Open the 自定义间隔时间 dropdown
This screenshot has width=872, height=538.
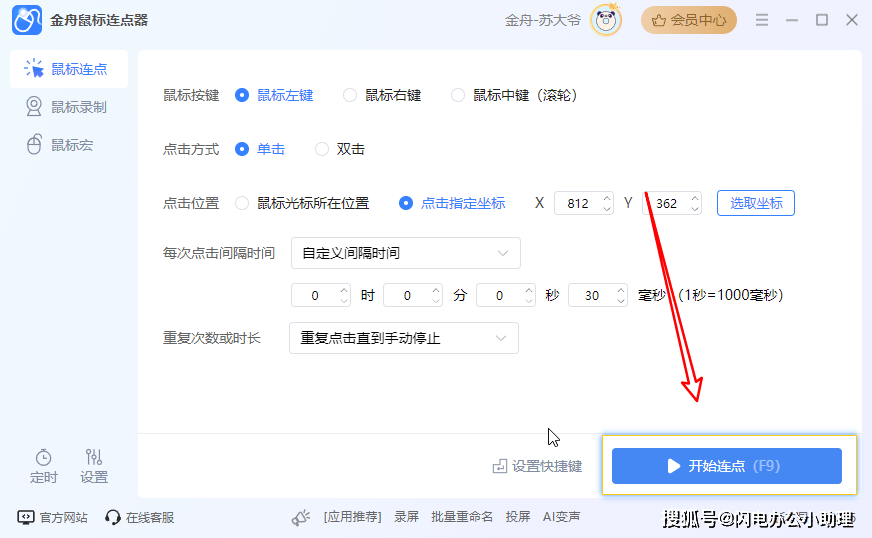click(x=405, y=253)
